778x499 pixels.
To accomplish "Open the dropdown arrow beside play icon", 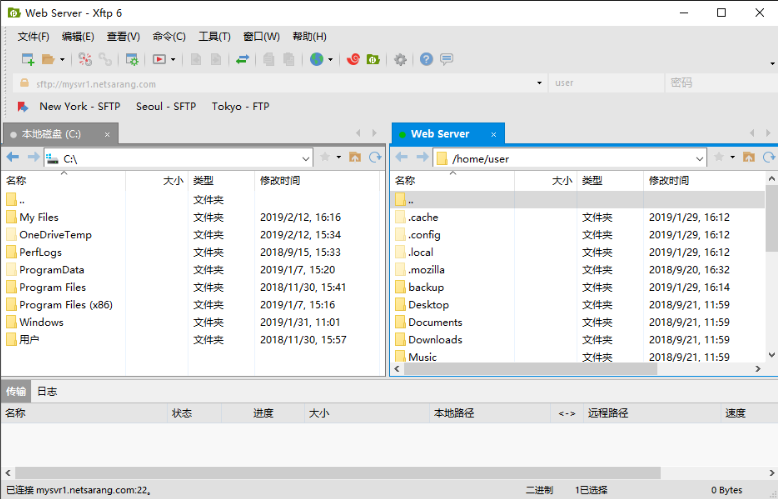I will [x=173, y=60].
